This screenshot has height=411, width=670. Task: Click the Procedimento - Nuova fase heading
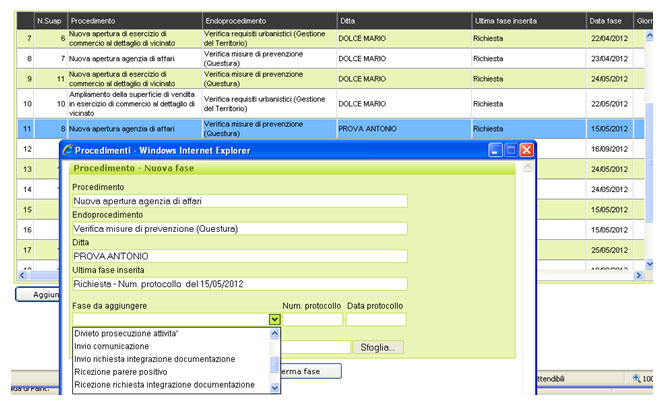click(x=134, y=168)
